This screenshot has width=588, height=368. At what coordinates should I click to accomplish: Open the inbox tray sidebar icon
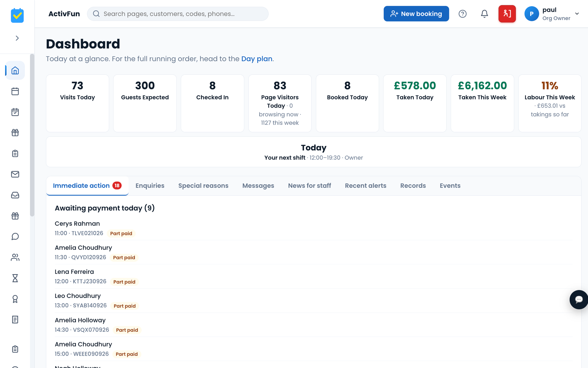click(x=15, y=195)
